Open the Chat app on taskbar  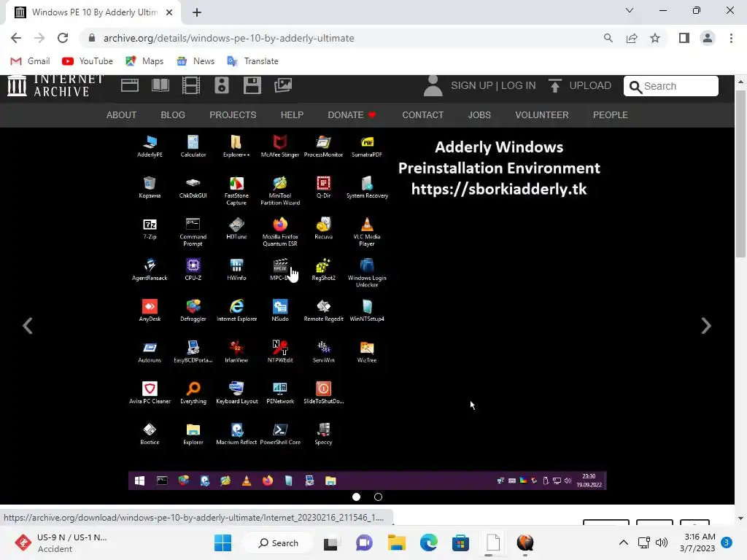point(365,542)
